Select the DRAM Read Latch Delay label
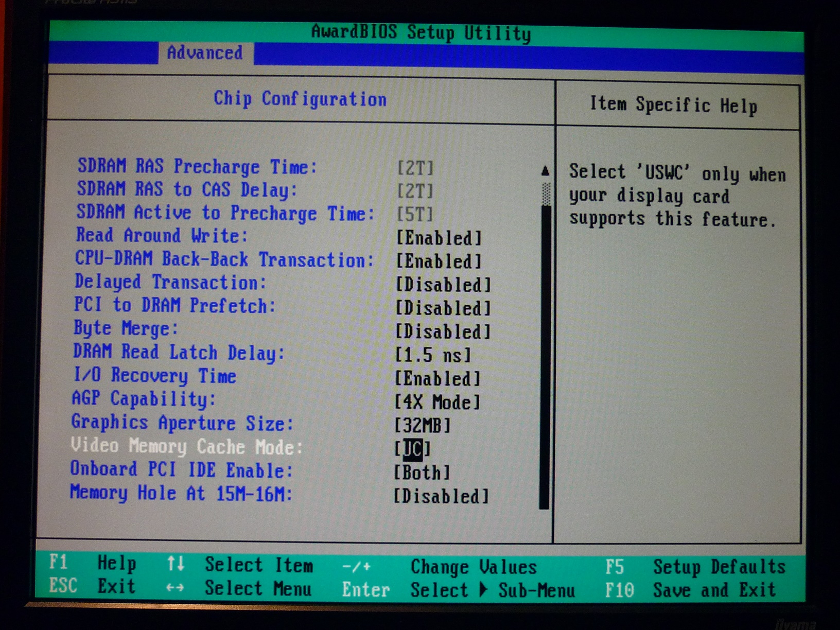 [179, 352]
